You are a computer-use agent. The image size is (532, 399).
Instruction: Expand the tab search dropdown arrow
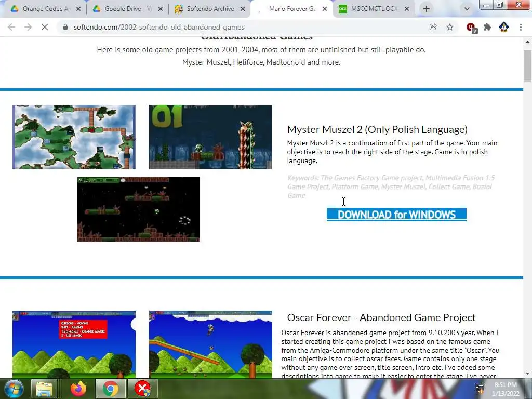point(467,9)
